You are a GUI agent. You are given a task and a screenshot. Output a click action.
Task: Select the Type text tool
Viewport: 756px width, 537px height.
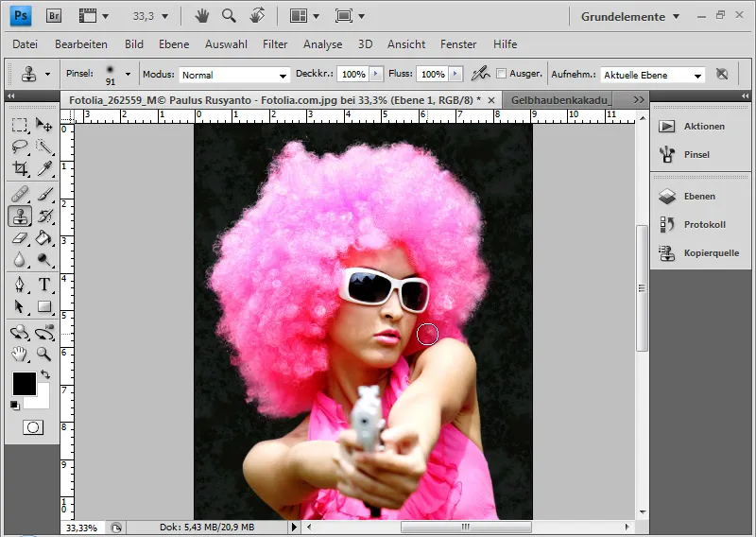(43, 285)
